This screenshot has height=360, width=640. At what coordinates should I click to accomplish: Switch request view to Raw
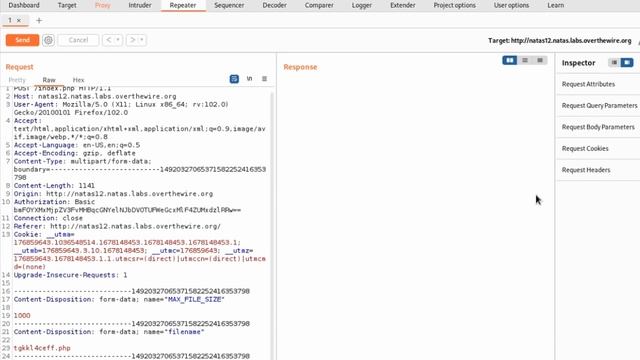[x=49, y=80]
